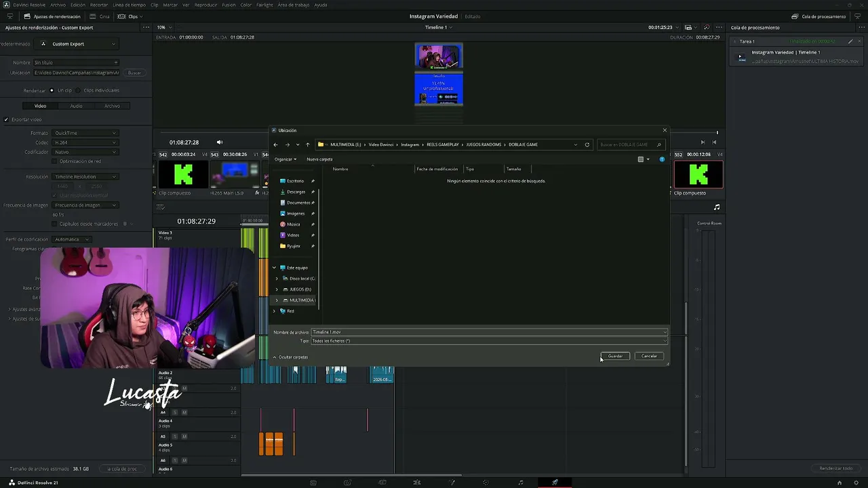The image size is (868, 488).
Task: Mute the viewer speaker icon
Action: (x=220, y=142)
